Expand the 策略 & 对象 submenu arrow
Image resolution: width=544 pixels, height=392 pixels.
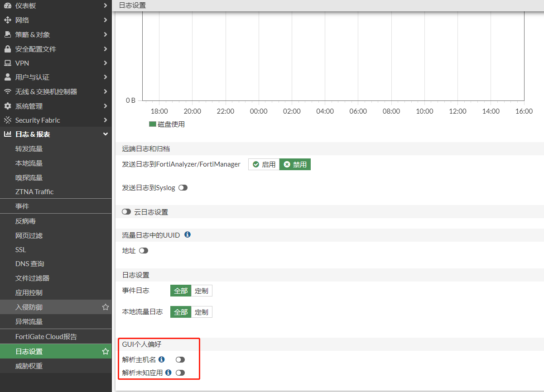(x=106, y=34)
